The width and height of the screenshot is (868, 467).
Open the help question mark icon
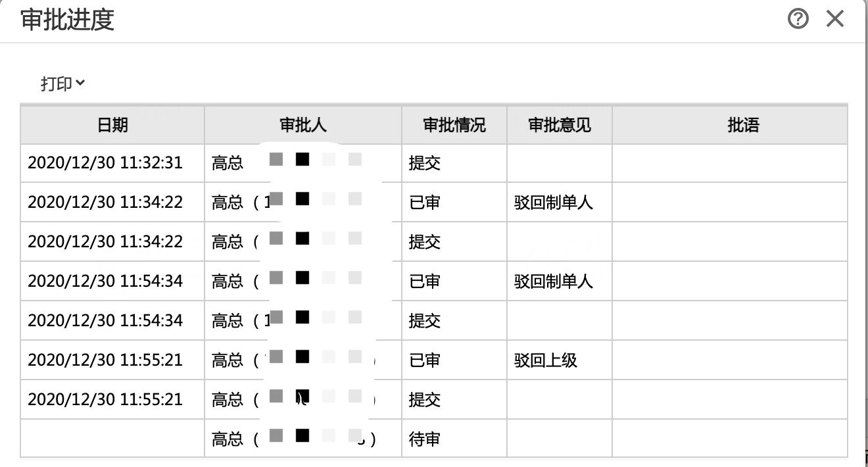point(798,20)
